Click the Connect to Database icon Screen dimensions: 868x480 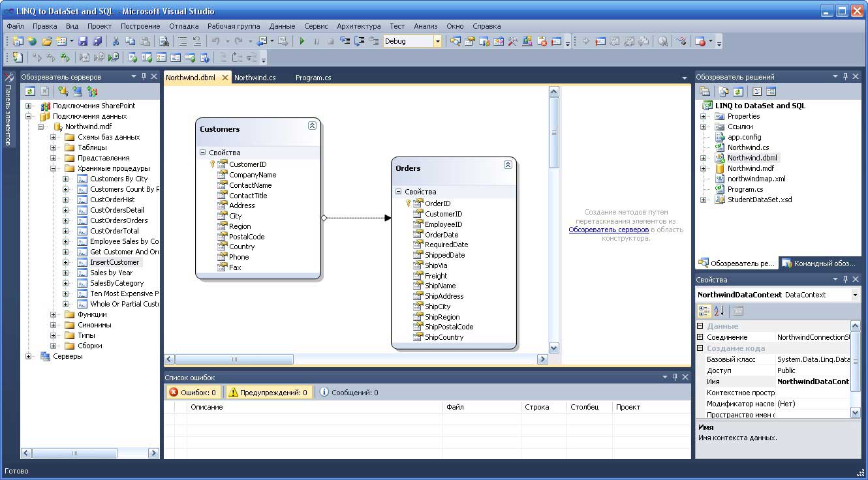(63, 91)
